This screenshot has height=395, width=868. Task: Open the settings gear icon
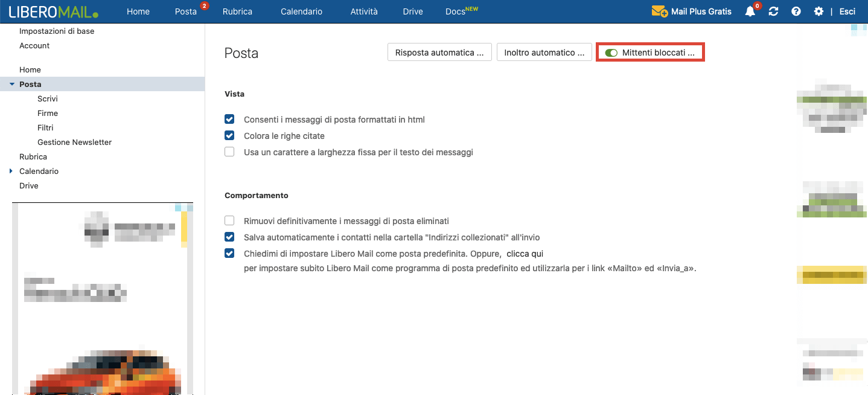(819, 11)
